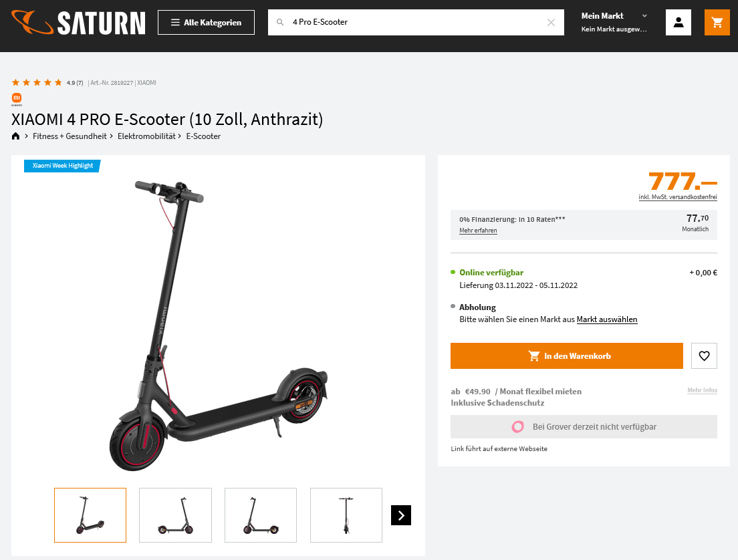Open the Alle Kategorien menu
Image resolution: width=738 pixels, height=560 pixels.
click(x=206, y=22)
